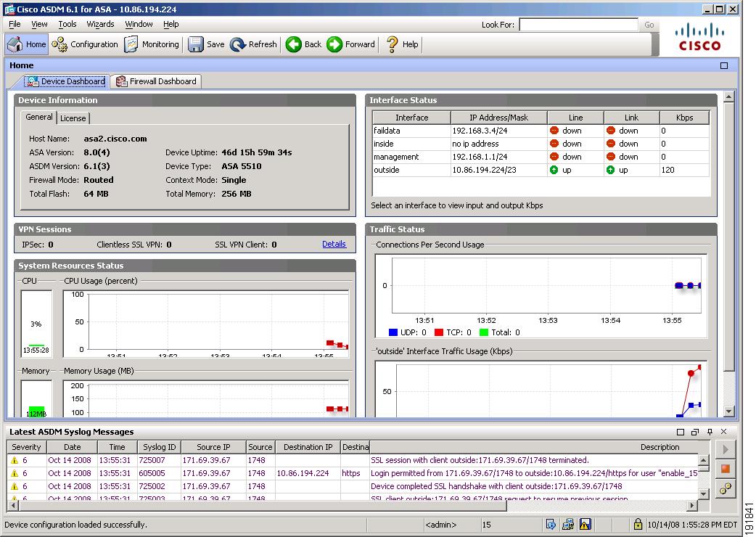Toggle the pin on the syslog messages panel
The width and height of the screenshot is (756, 537).
[710, 432]
